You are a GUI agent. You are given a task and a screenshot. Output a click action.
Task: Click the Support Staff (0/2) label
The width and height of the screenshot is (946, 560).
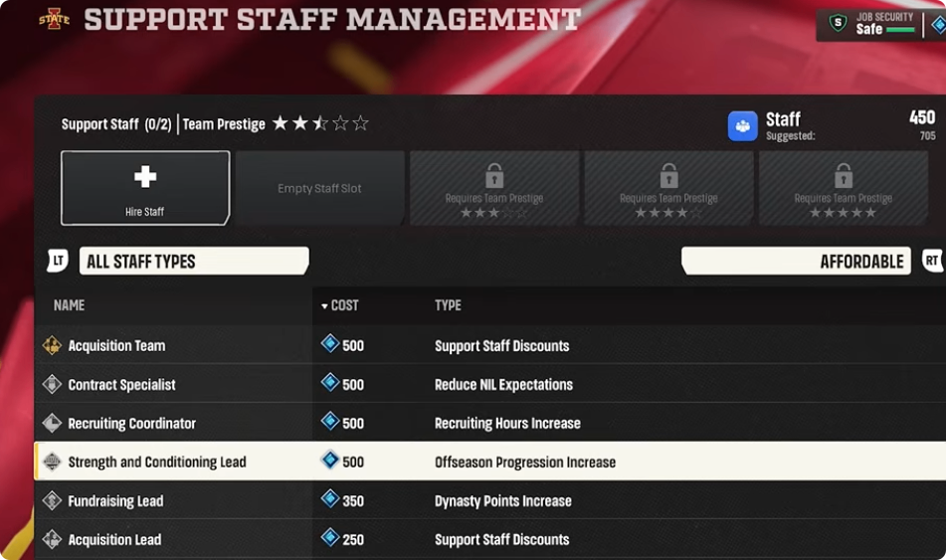pos(116,124)
